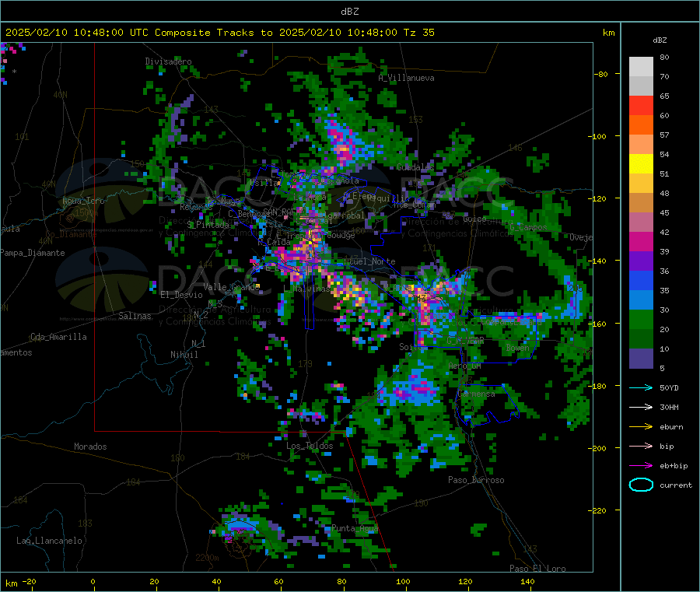Select the green 20–30 dBZ swatch
This screenshot has width=700, height=592.
tap(641, 319)
